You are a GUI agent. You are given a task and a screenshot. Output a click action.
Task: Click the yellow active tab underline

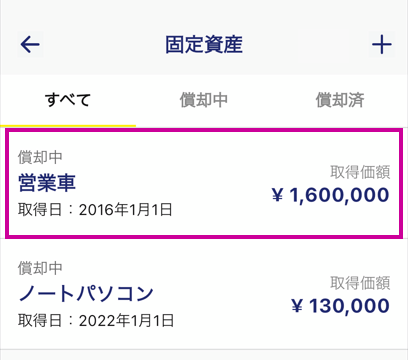point(68,126)
